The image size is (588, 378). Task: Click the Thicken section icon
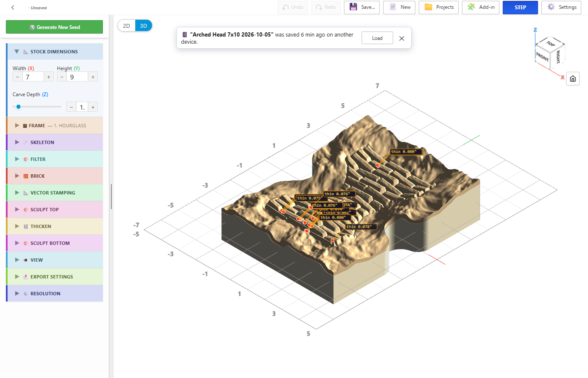pos(26,226)
